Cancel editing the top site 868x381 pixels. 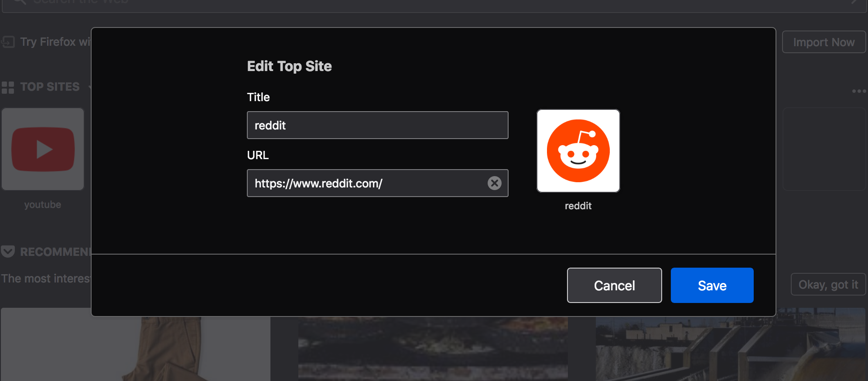click(x=614, y=285)
